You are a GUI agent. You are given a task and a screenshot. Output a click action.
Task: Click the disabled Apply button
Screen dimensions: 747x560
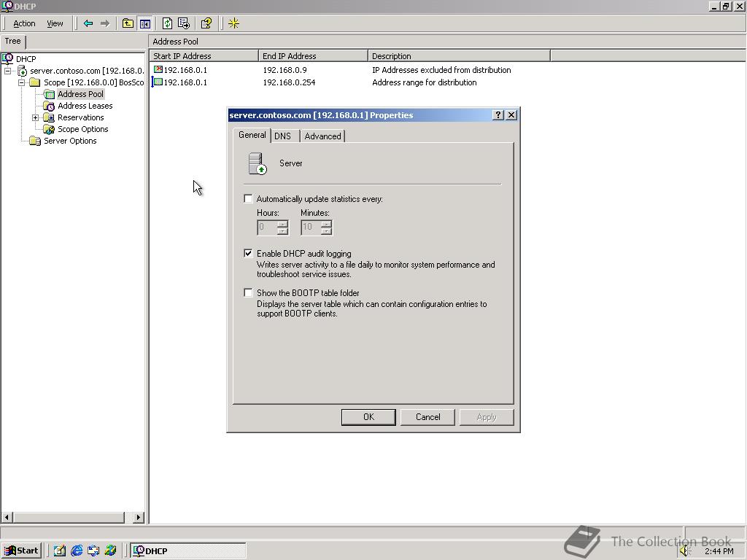[x=487, y=417]
